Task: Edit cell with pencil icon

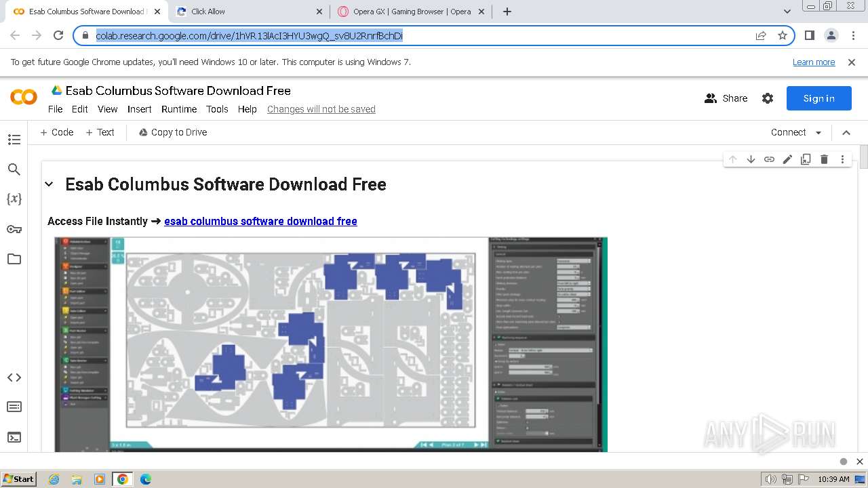Action: tap(787, 159)
